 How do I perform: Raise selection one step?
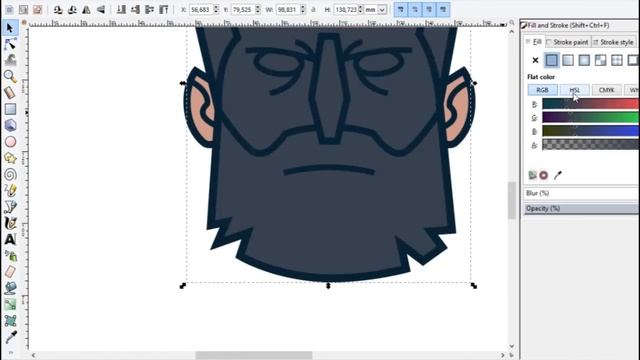149,9
